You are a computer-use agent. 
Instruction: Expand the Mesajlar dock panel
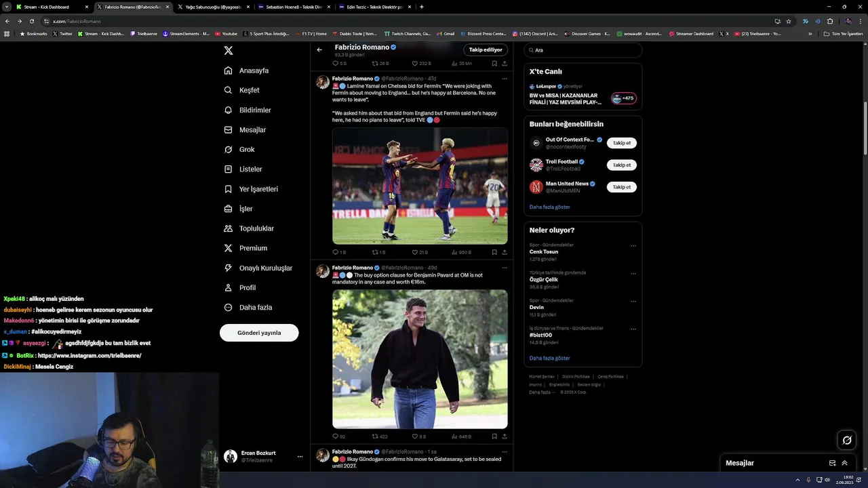(845, 463)
